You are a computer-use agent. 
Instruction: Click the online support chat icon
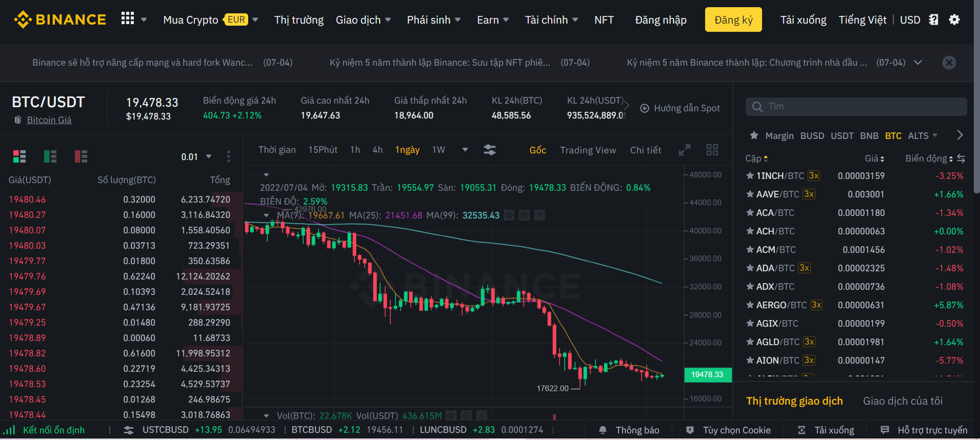(885, 430)
